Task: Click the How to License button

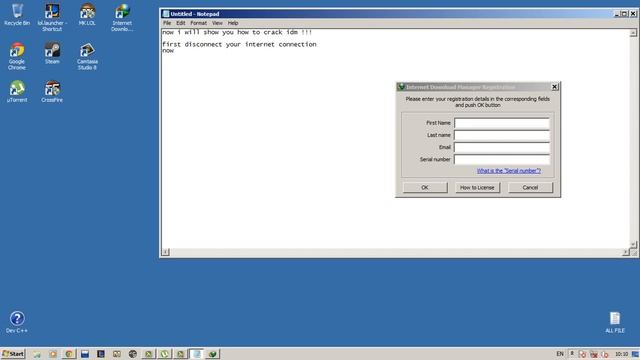Action: coord(477,187)
